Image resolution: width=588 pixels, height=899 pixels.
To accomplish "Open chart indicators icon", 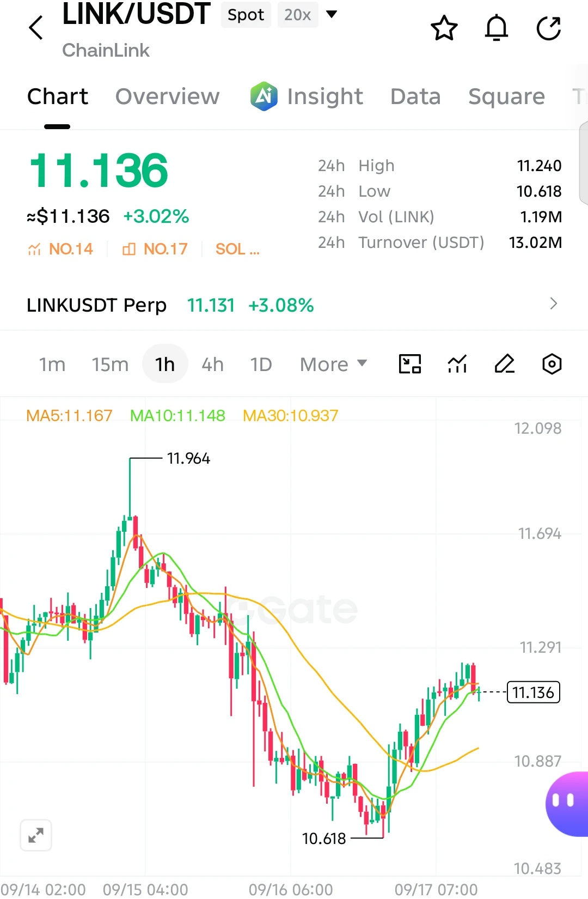I will [x=457, y=364].
